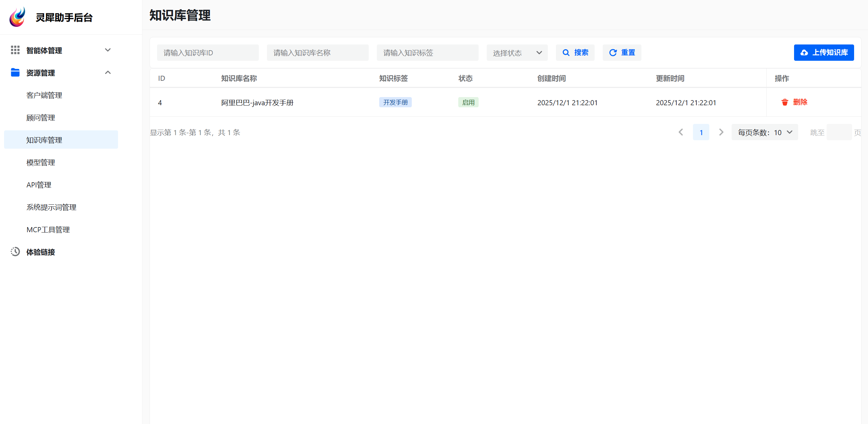Go to MCP工具管理 page
The height and width of the screenshot is (424, 868).
[48, 230]
